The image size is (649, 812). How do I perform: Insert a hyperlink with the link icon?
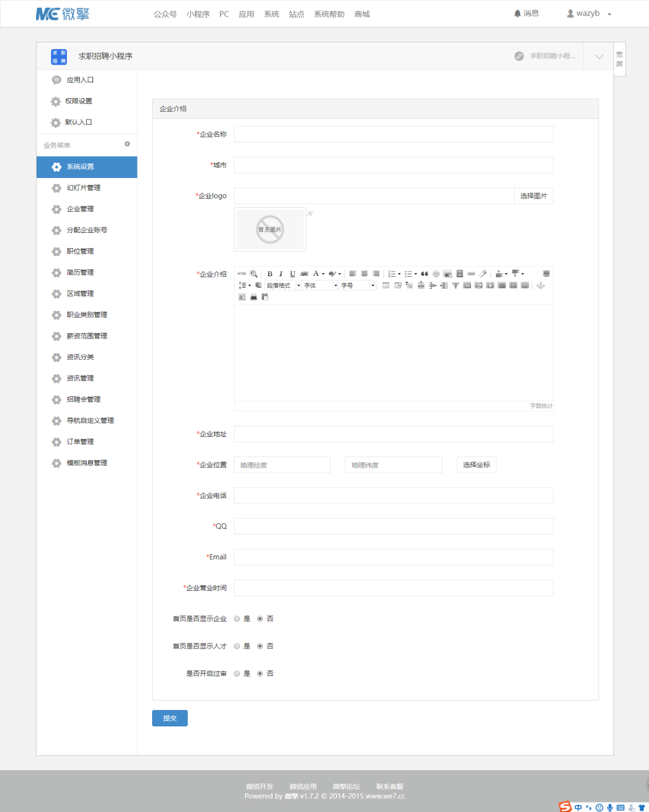click(471, 274)
